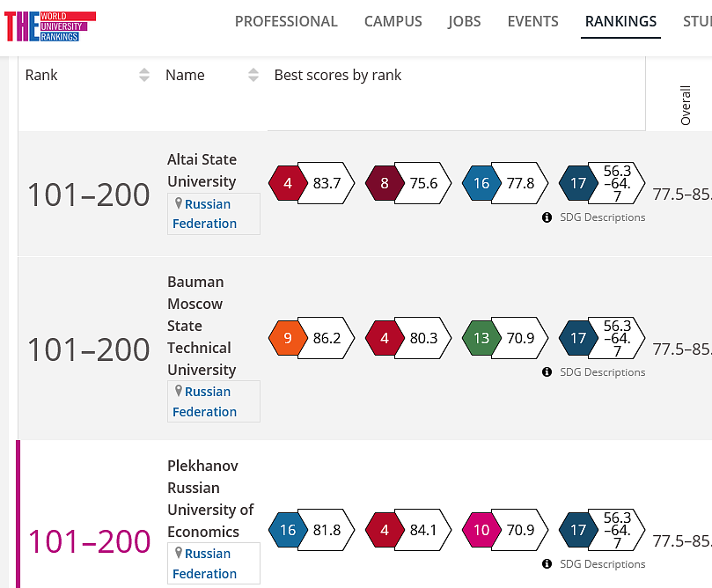Click the THE World University Rankings logo
712x588 pixels.
tap(49, 26)
